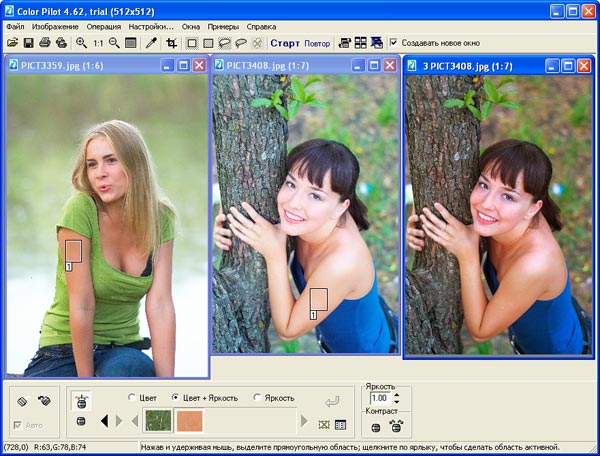600x456 pixels.
Task: Select the Яркость radio button
Action: click(x=257, y=397)
